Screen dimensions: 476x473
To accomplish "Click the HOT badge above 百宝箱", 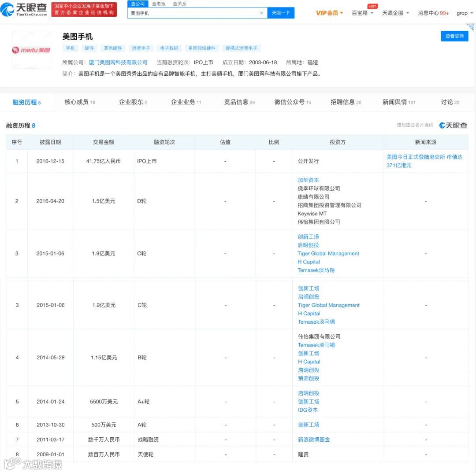I will click(x=372, y=6).
